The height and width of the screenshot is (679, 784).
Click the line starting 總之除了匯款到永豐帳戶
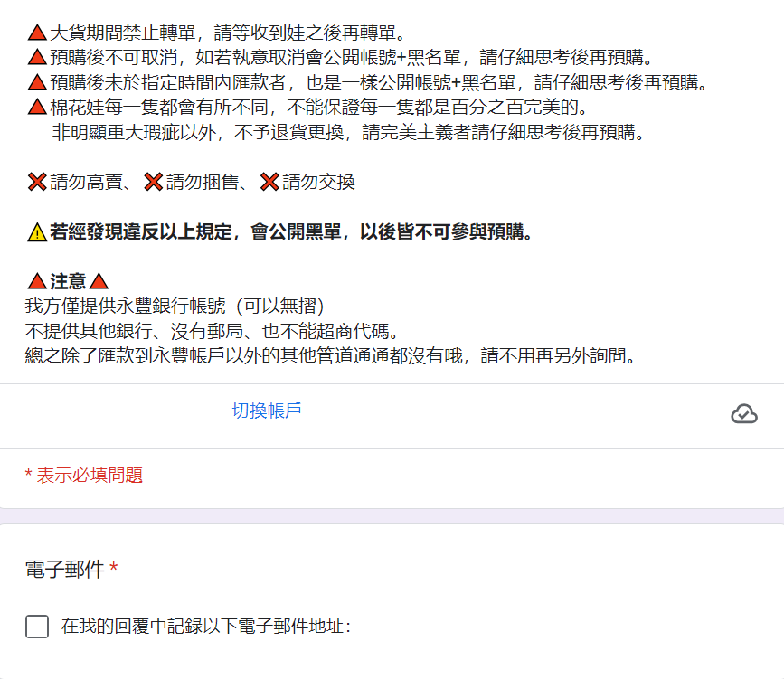(330, 356)
